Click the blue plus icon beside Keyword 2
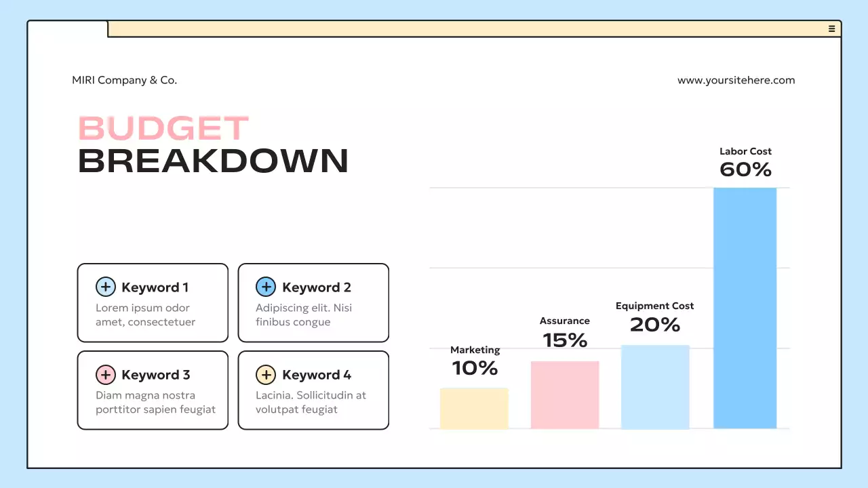Screen dimensions: 868x488 pyautogui.click(x=265, y=287)
